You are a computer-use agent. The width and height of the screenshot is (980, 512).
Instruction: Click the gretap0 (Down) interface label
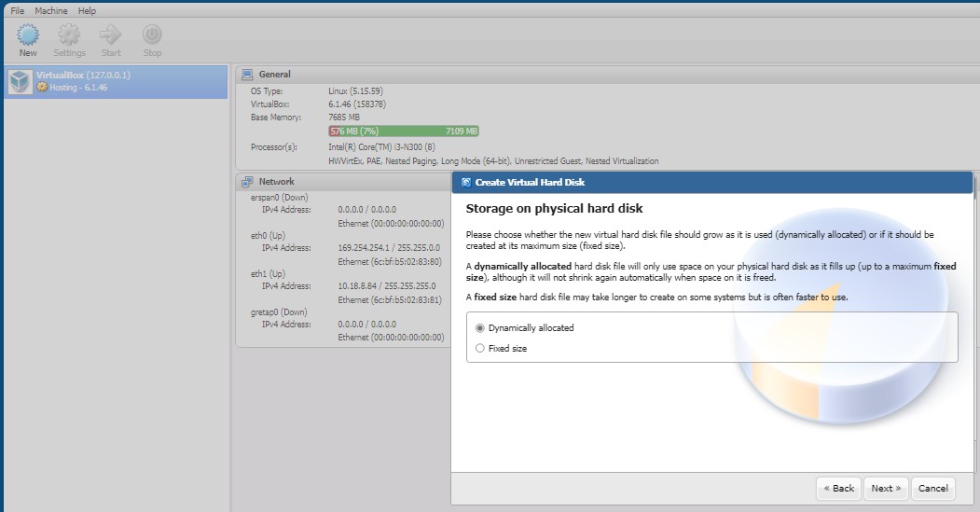(279, 311)
